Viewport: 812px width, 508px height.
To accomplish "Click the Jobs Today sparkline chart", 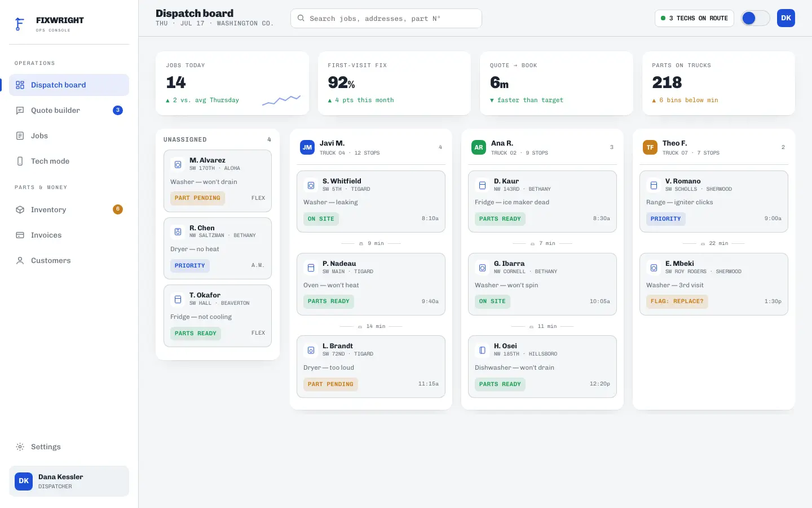I will [281, 100].
